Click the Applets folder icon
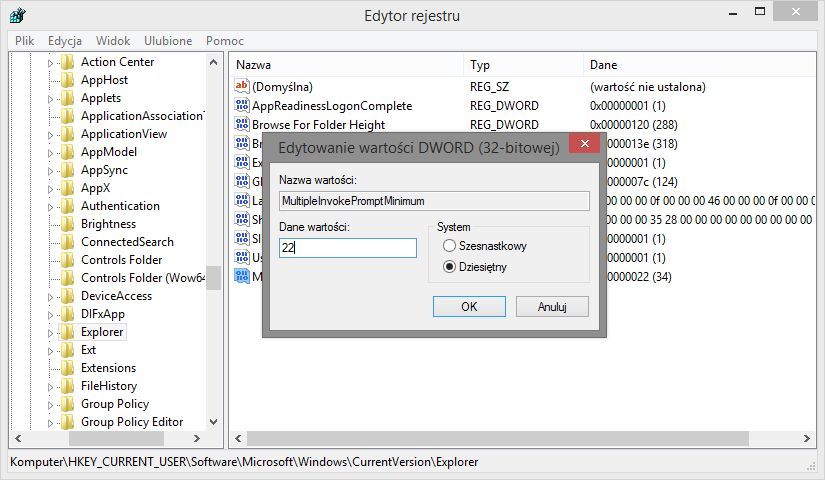825x480 pixels. click(x=67, y=98)
